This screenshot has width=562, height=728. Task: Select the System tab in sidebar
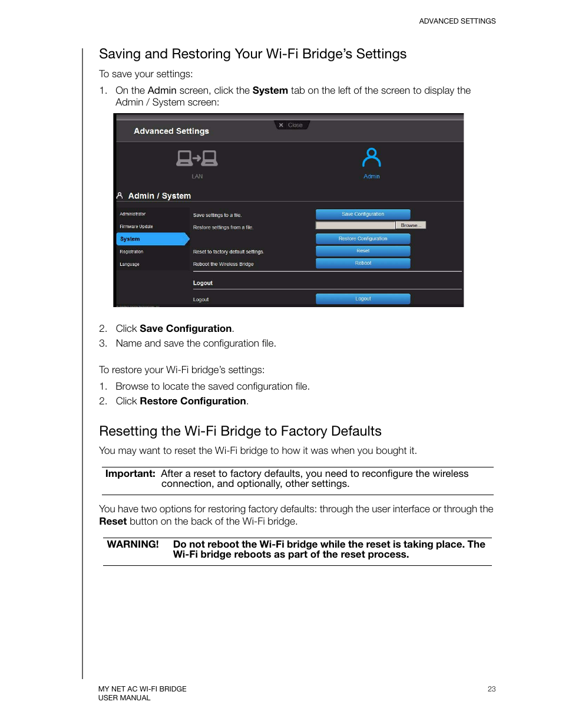coord(152,239)
